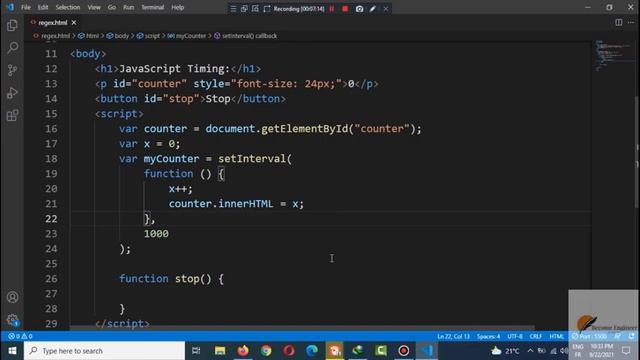Screen dimensions: 640x360
Task: Click on counter.innerHTML in line 21
Action: [x=221, y=204]
